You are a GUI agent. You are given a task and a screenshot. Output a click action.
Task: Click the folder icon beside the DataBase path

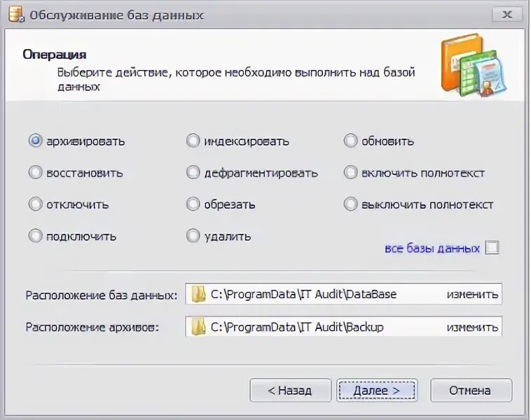198,294
